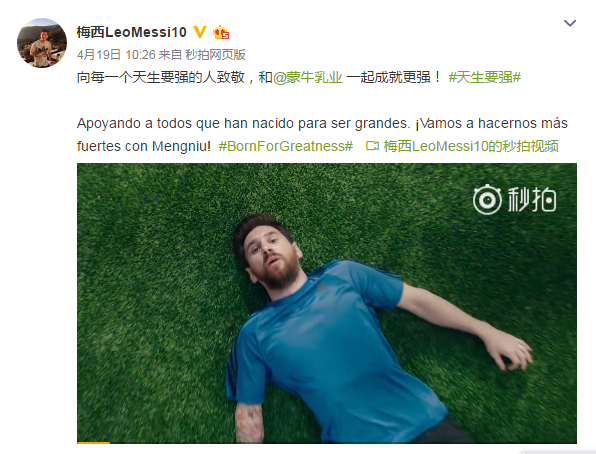Click the 秒拍 text in video watermark

click(532, 199)
